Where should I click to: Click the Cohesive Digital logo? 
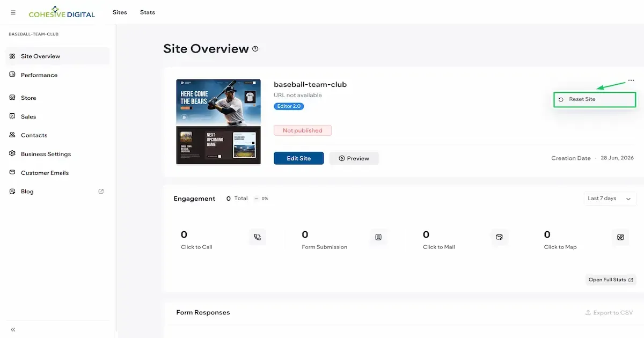62,11
